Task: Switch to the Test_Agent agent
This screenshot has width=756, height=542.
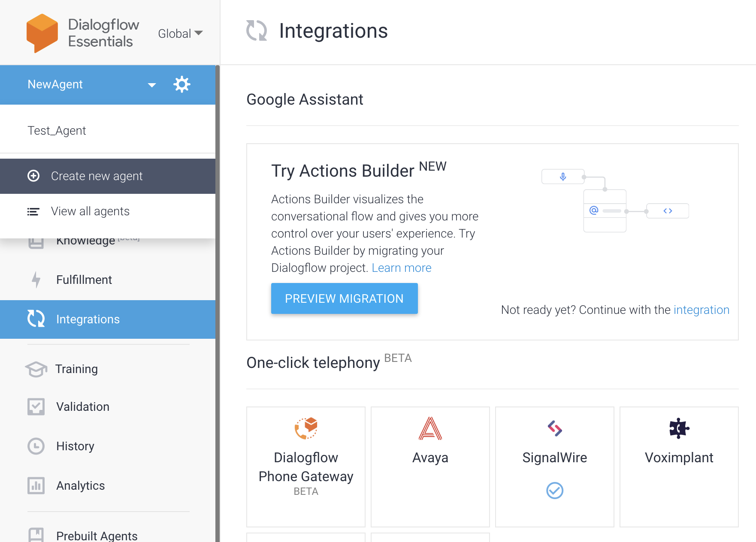Action: pyautogui.click(x=57, y=130)
